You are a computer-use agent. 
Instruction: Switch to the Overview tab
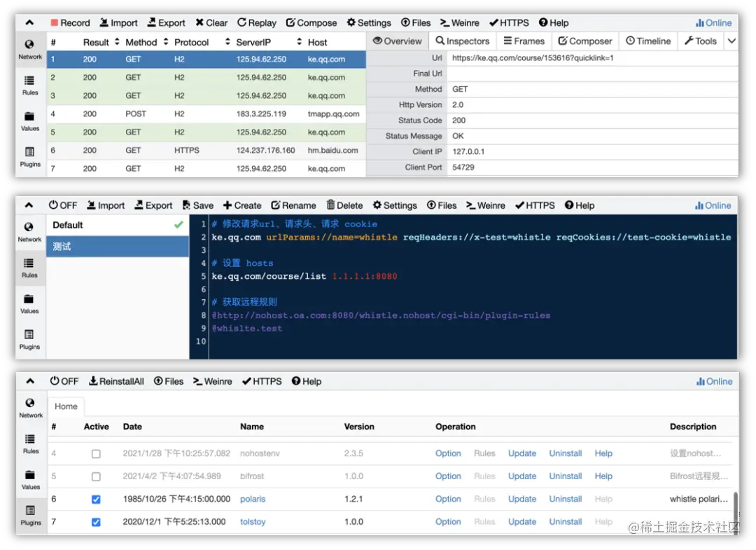coord(398,41)
